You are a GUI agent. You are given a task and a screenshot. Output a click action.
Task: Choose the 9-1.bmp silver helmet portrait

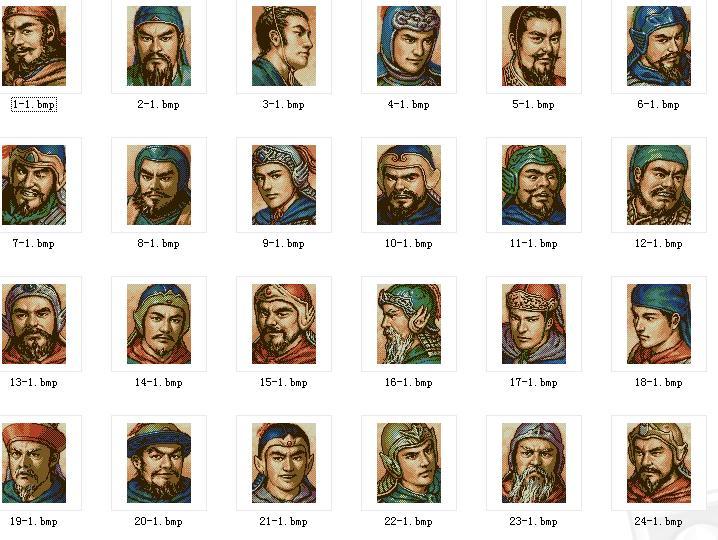(284, 185)
